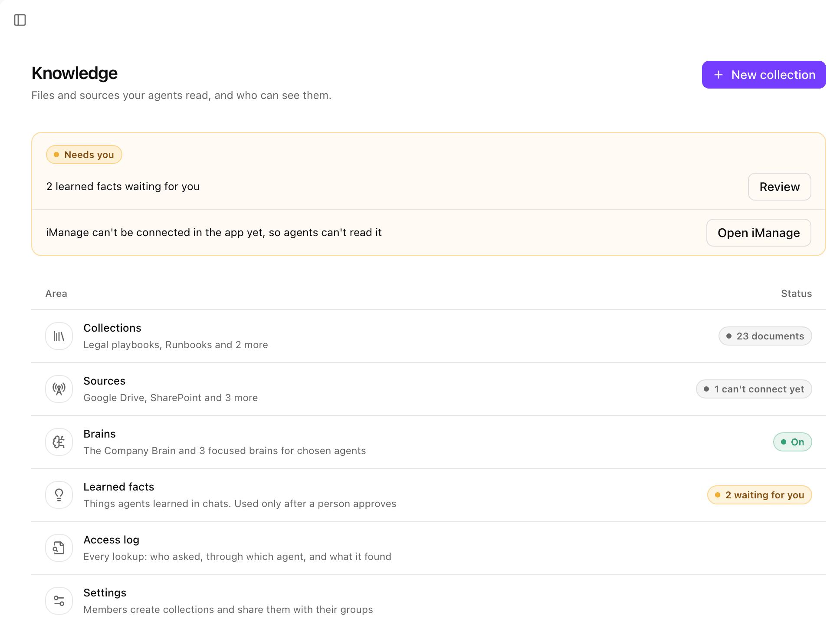The width and height of the screenshot is (840, 629).
Task: Click the 2 waiting for you badge
Action: tap(759, 495)
